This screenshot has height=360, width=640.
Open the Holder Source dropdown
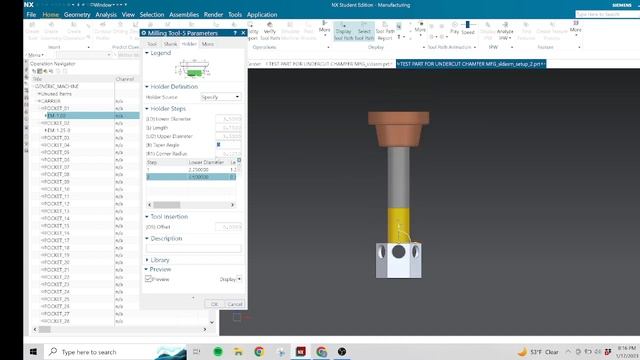pyautogui.click(x=220, y=97)
